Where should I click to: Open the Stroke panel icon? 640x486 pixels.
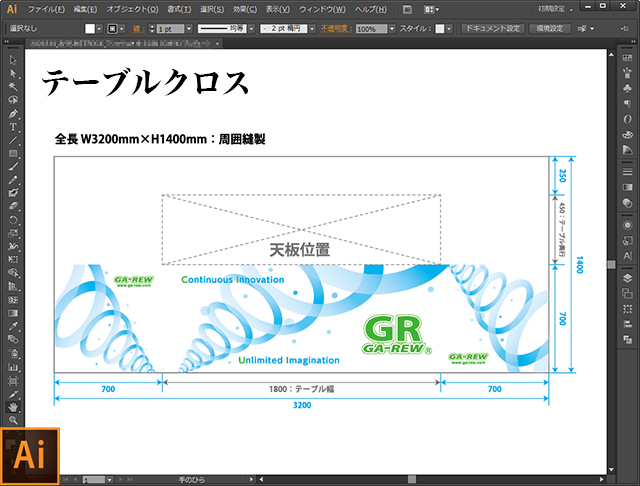click(x=627, y=172)
